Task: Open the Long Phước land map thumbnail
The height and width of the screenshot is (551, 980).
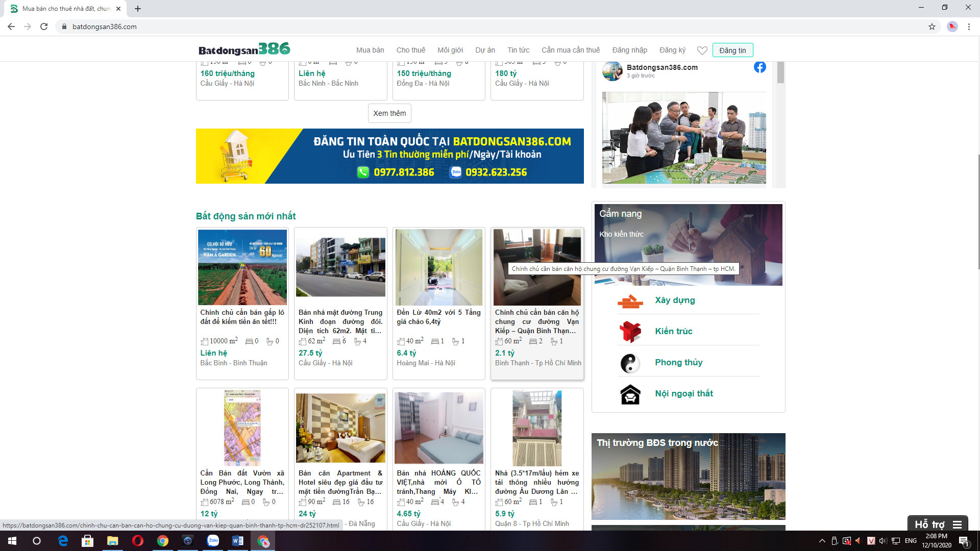Action: click(x=242, y=428)
